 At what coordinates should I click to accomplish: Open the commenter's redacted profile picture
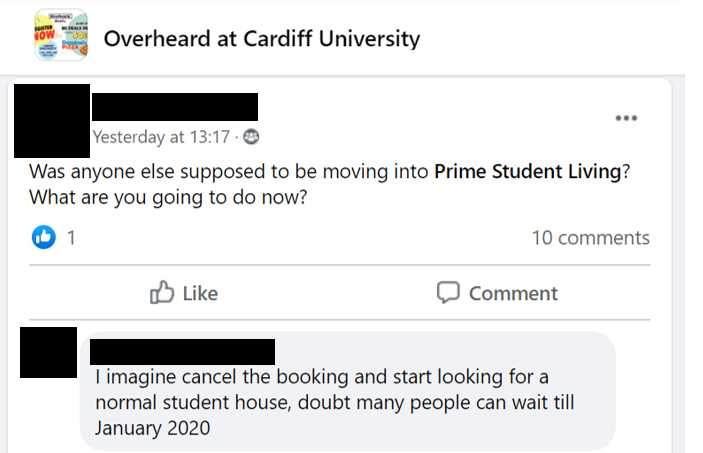48,353
